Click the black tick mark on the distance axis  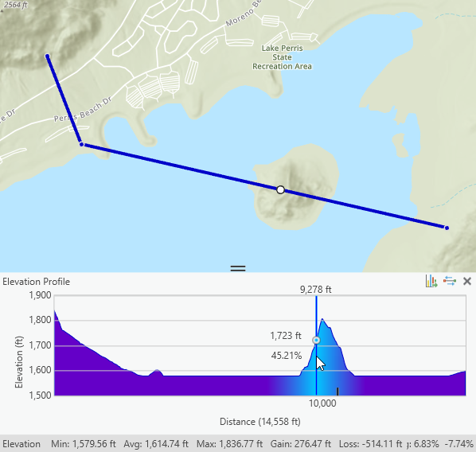coord(337,392)
